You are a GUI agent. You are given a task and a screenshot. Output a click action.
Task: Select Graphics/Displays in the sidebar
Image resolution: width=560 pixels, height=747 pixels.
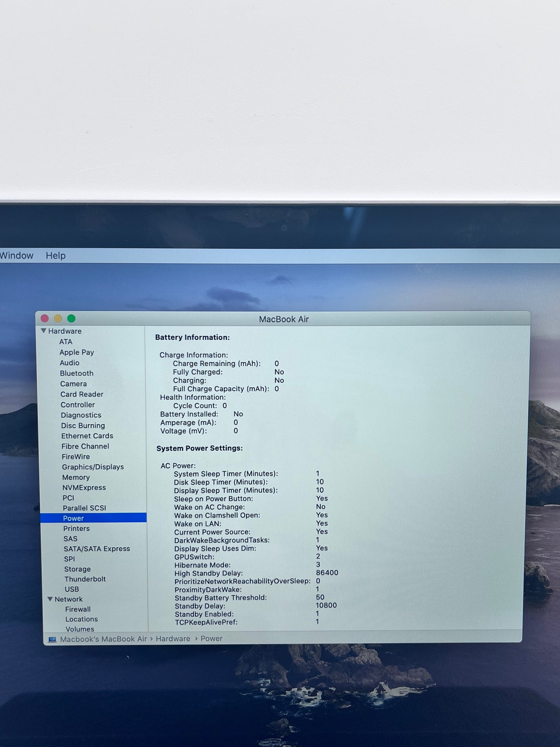point(93,467)
